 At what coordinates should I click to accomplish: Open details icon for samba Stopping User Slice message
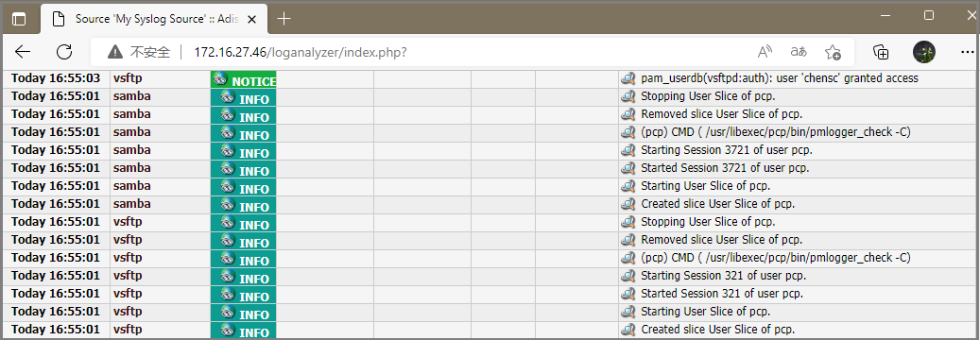coord(628,97)
